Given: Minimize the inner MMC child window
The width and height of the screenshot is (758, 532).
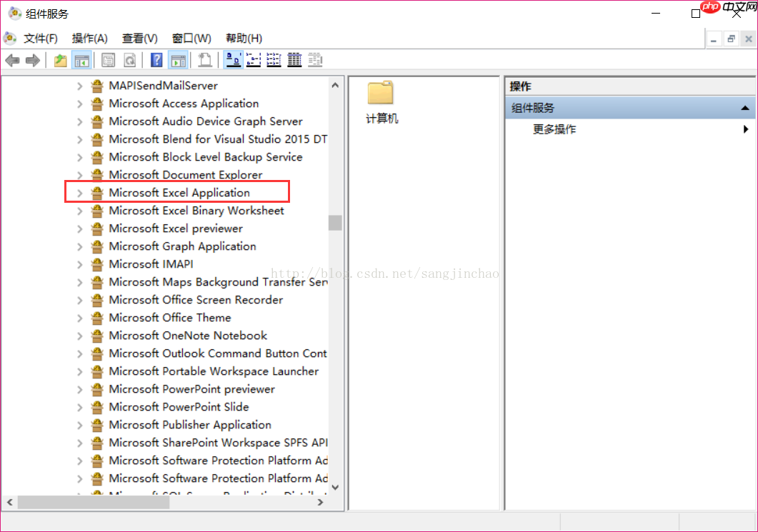Looking at the screenshot, I should click(x=714, y=39).
